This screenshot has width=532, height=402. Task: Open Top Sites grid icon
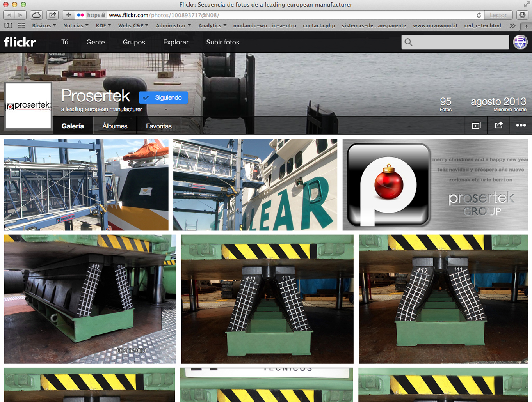[21, 25]
